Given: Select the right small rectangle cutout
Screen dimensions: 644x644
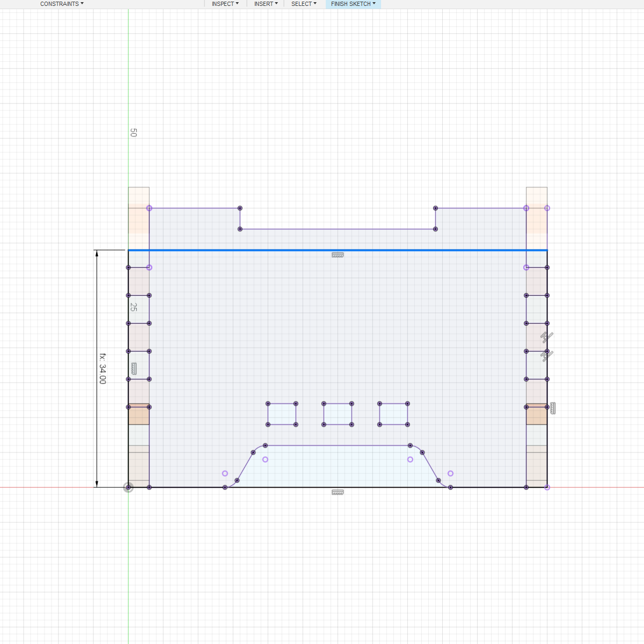Looking at the screenshot, I should [393, 414].
